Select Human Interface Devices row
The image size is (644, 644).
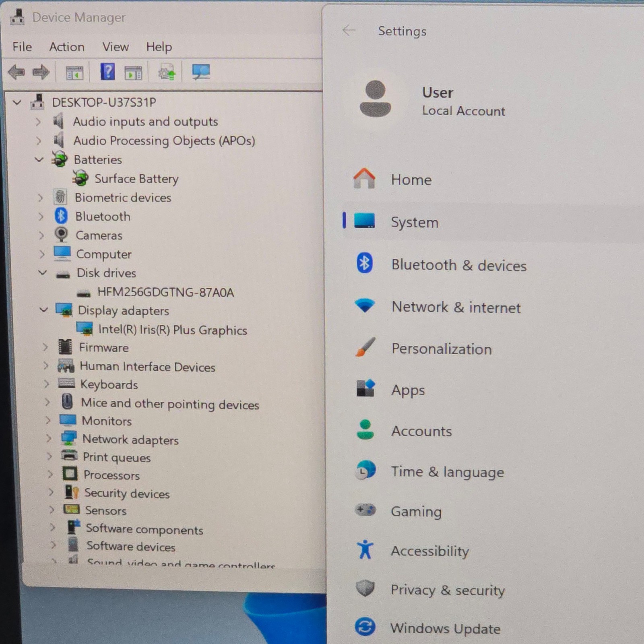tap(147, 367)
